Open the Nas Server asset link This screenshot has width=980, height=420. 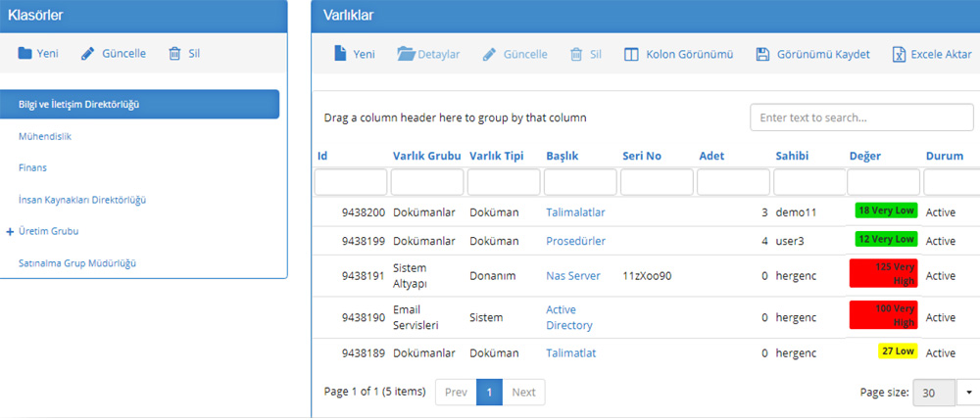tap(572, 276)
